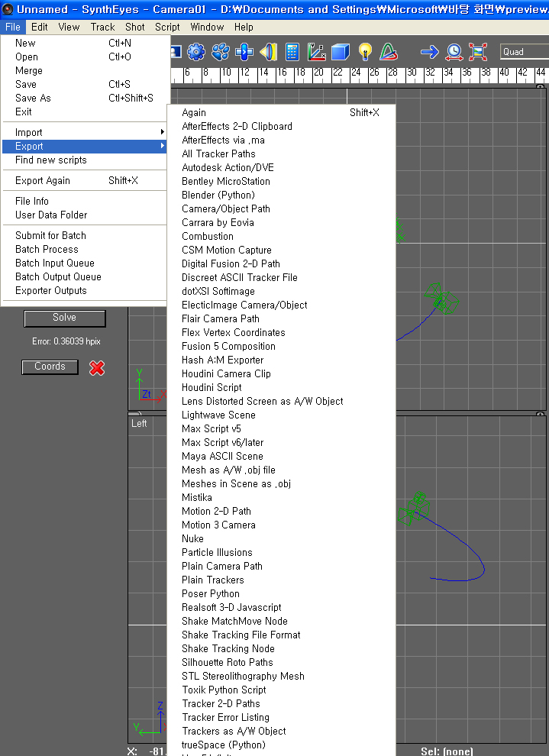
Task: Select Submit for Batch
Action: (x=84, y=235)
